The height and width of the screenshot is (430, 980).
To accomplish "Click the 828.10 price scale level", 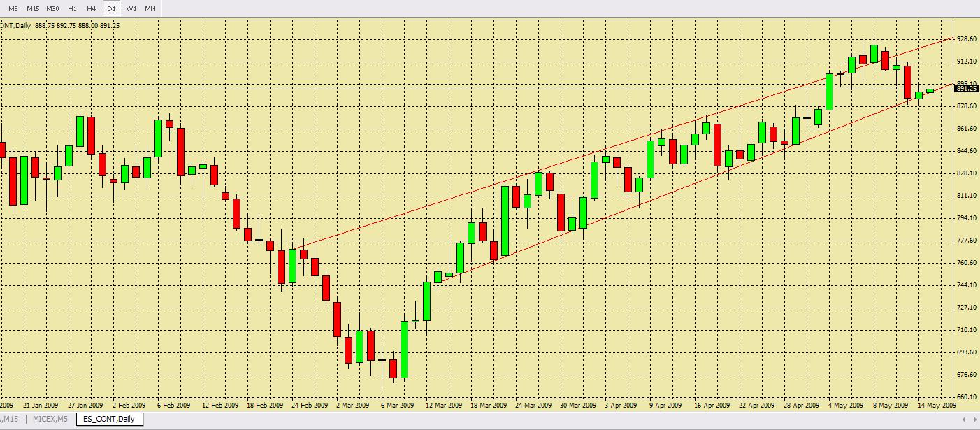I will click(967, 173).
